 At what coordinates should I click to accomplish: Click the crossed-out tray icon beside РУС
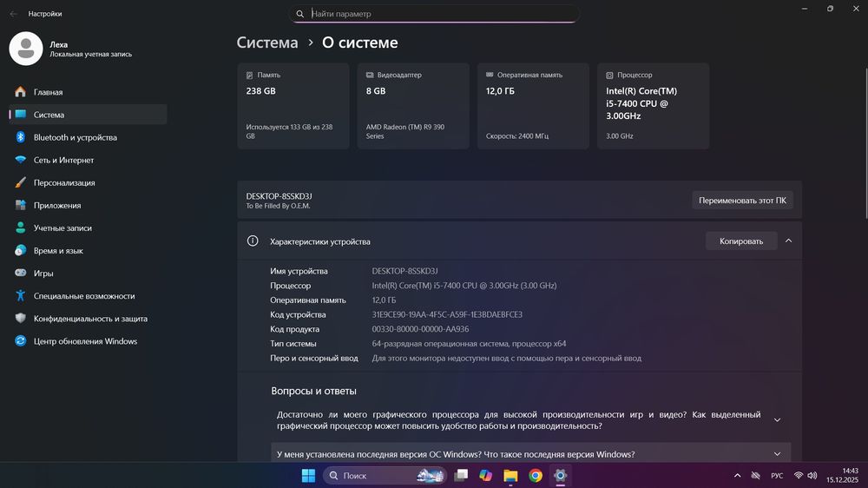[x=756, y=476]
